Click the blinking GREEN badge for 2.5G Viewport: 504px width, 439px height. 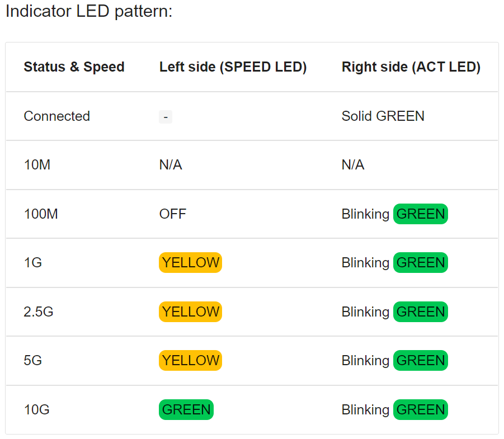click(x=421, y=311)
